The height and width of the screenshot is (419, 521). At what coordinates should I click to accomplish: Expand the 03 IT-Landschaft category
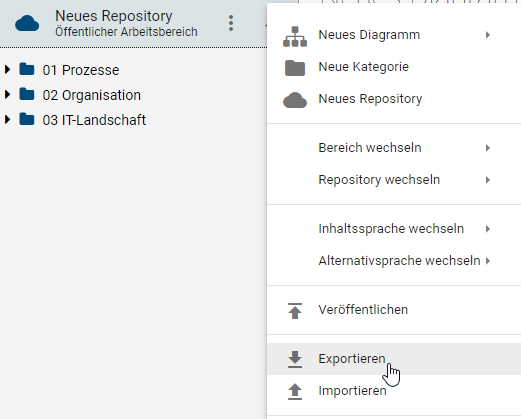tap(7, 119)
